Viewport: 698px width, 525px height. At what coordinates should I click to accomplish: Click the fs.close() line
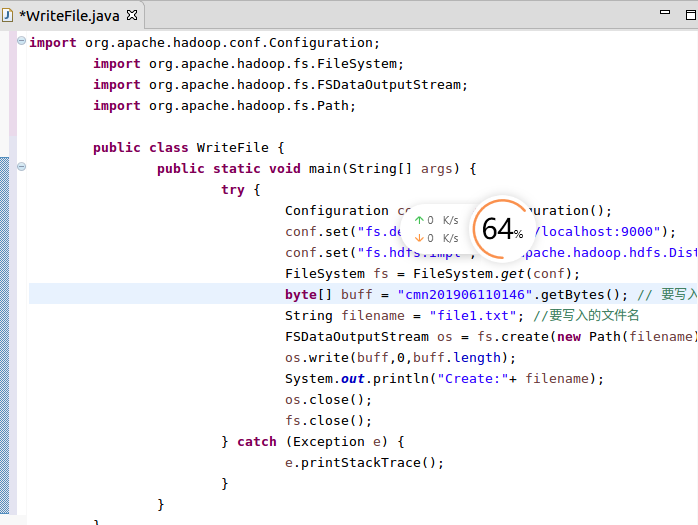point(329,420)
